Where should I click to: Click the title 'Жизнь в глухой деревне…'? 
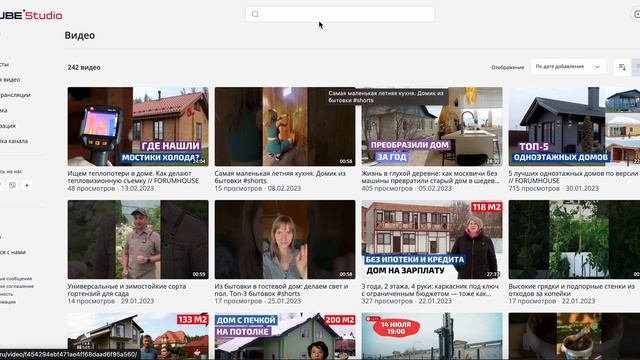[x=430, y=177]
